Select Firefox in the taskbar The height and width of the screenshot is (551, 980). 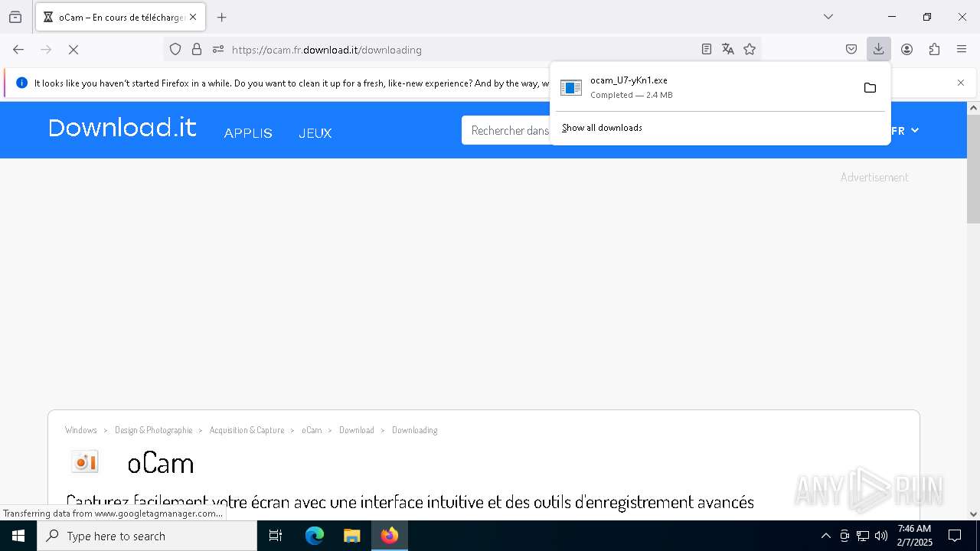click(x=390, y=536)
